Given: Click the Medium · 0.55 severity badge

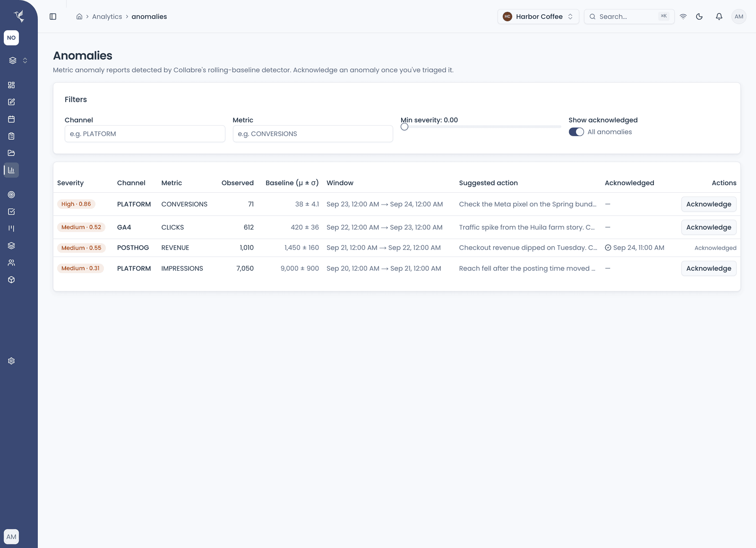Looking at the screenshot, I should click(81, 248).
